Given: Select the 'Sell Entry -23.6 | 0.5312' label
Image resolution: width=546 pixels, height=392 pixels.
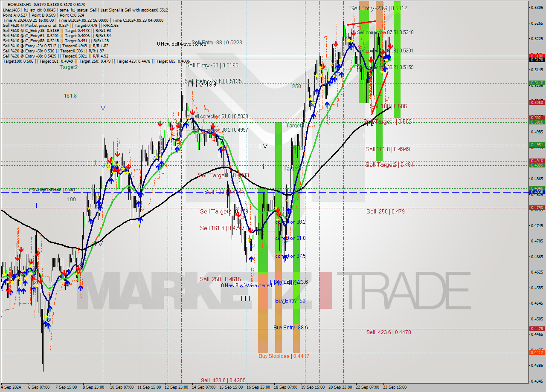Looking at the screenshot, I should click(x=378, y=8).
